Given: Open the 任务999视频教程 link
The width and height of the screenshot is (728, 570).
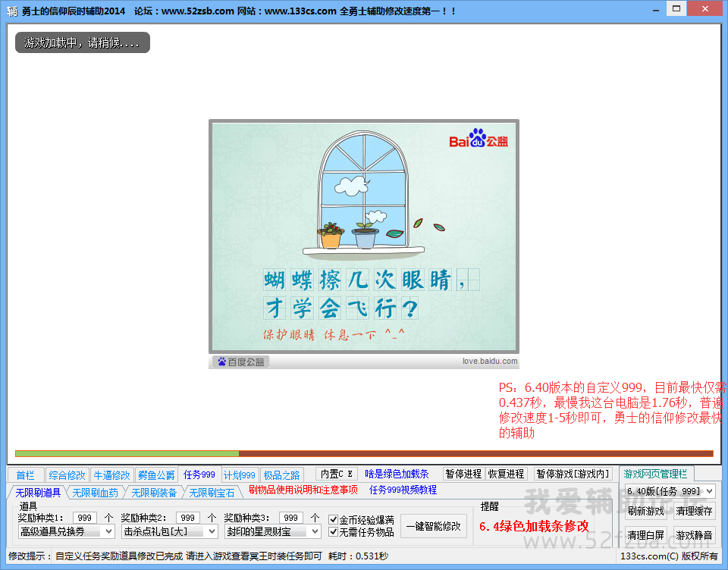Looking at the screenshot, I should point(403,490).
